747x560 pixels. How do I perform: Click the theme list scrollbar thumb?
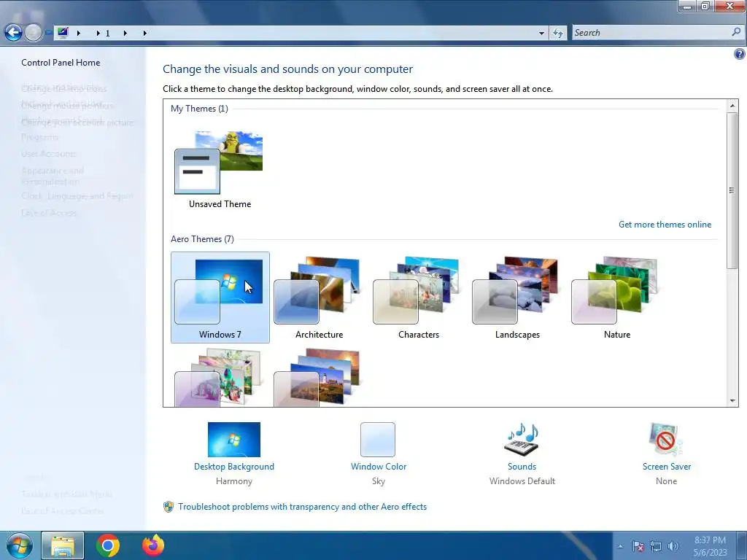click(x=732, y=190)
